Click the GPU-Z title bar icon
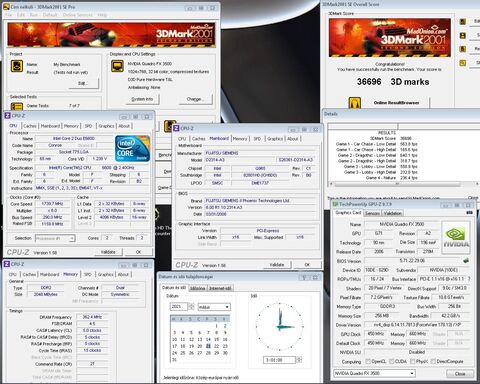This screenshot has height=384, width=480. click(336, 204)
